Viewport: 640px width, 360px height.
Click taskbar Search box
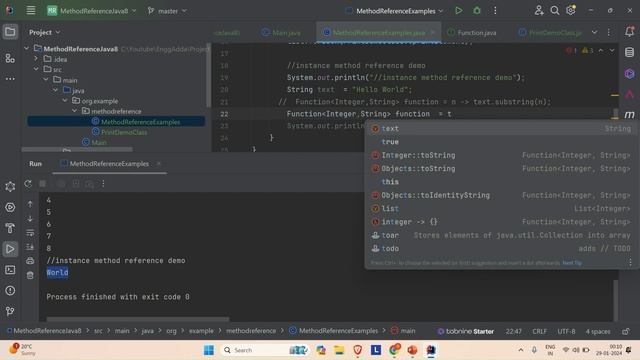[264, 350]
